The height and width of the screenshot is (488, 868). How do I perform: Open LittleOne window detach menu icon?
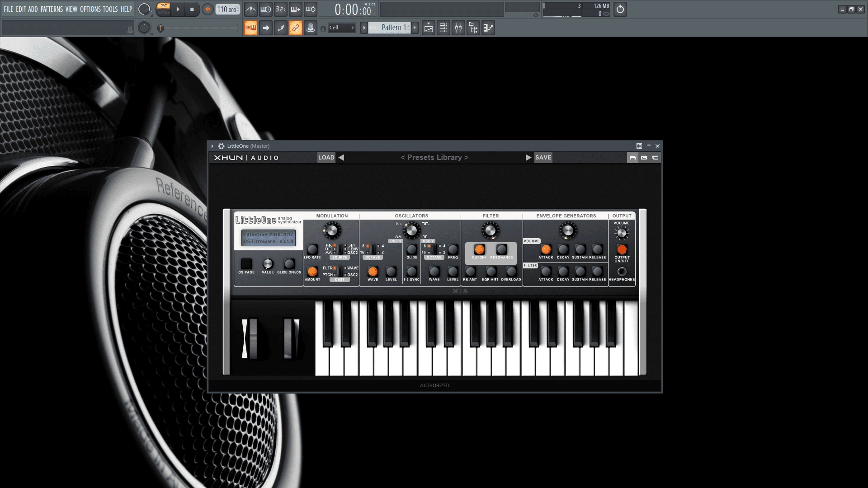(639, 146)
